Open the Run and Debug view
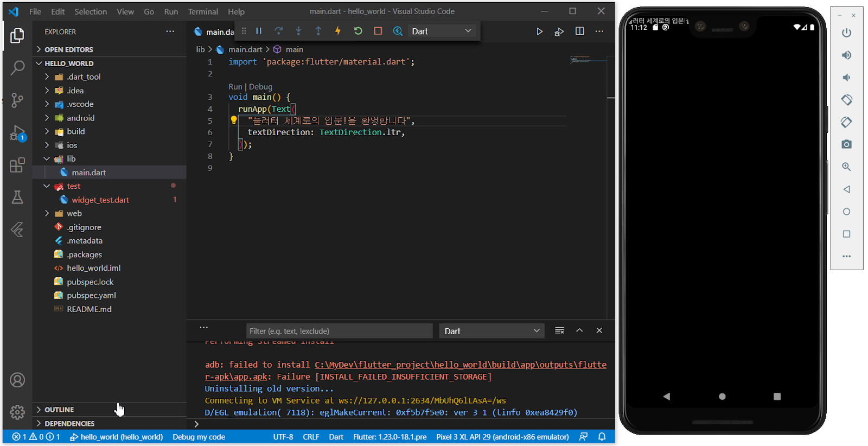 [x=17, y=133]
